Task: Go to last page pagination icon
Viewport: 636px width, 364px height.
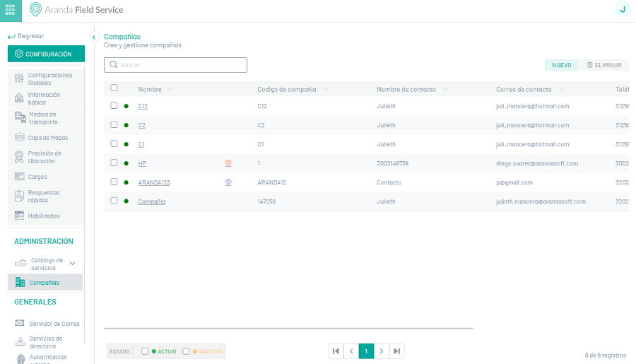Action: click(397, 351)
